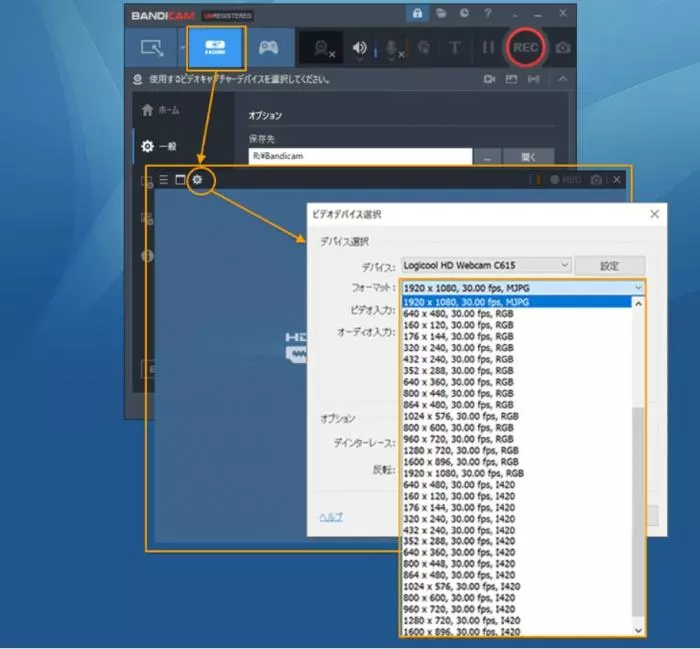Click the lock icon in Bandicam title bar
The height and width of the screenshot is (649, 700).
tap(417, 13)
